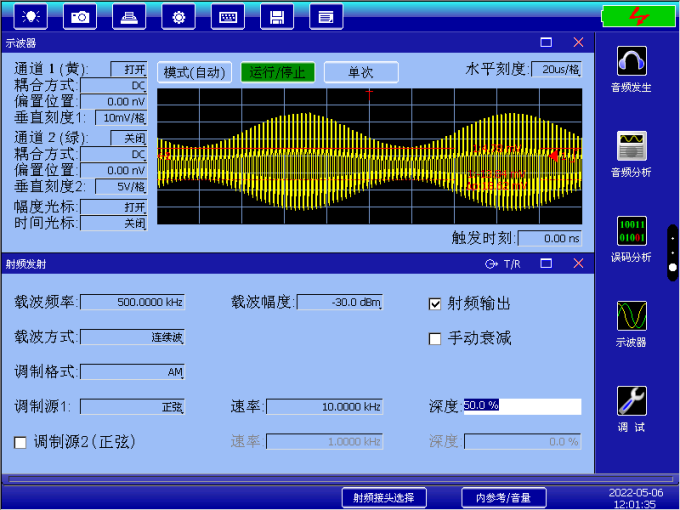
Task: Click the 内参考/音量 button
Action: point(503,497)
